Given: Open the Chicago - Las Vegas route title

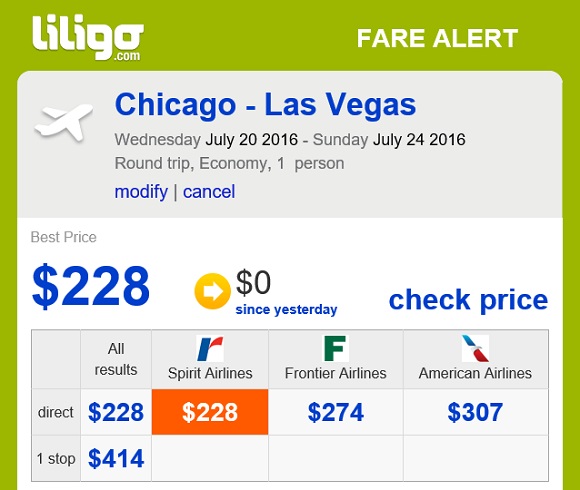Looking at the screenshot, I should (266, 105).
